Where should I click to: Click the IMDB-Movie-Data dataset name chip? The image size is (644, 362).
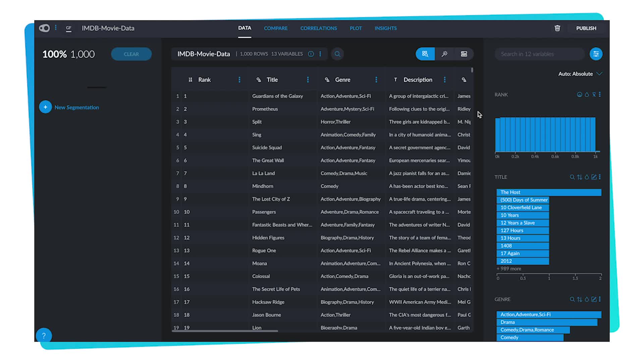203,54
